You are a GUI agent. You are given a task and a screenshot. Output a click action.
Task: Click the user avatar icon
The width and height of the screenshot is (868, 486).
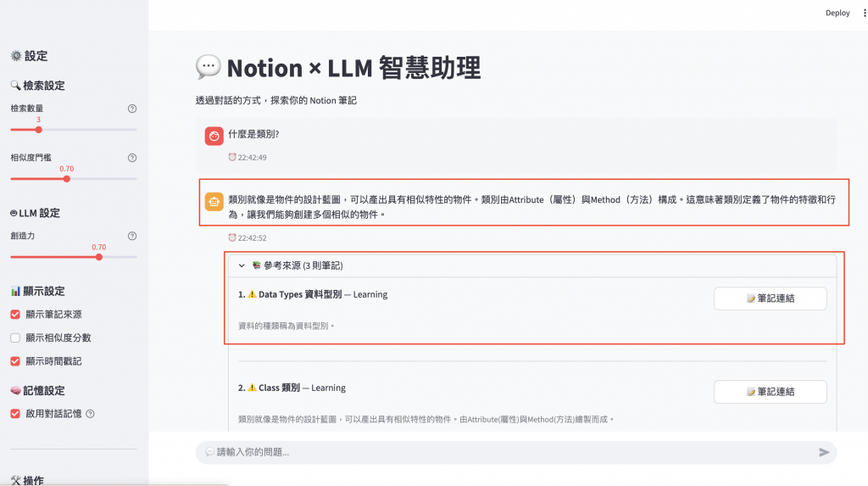214,136
